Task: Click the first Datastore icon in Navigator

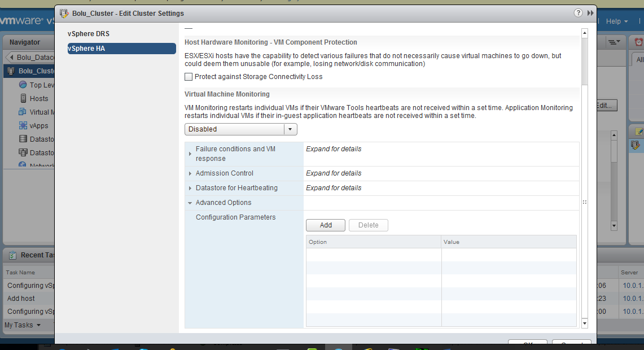Action: [23, 139]
